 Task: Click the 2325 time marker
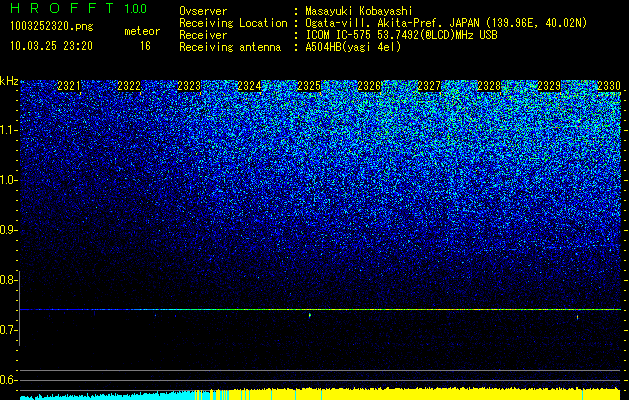pos(309,86)
